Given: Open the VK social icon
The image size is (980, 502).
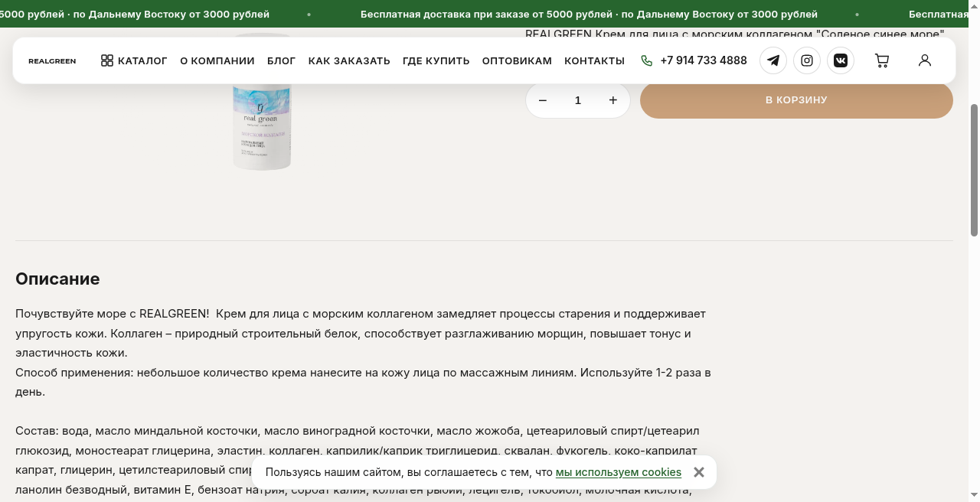Looking at the screenshot, I should (x=841, y=60).
